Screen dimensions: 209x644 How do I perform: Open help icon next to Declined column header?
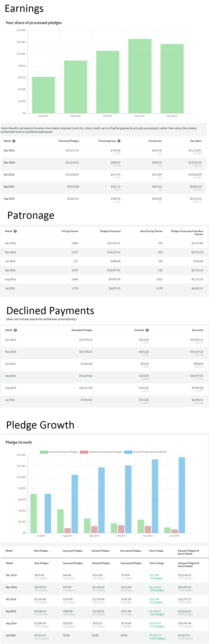click(147, 330)
